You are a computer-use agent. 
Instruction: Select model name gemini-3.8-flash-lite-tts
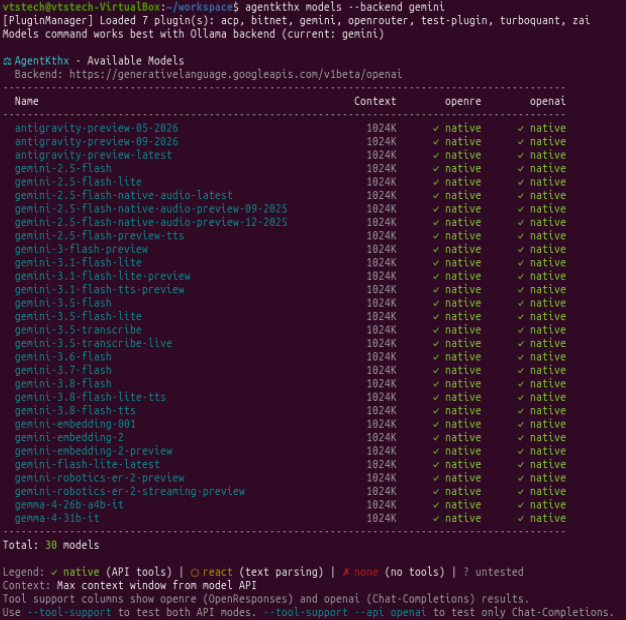(90, 397)
